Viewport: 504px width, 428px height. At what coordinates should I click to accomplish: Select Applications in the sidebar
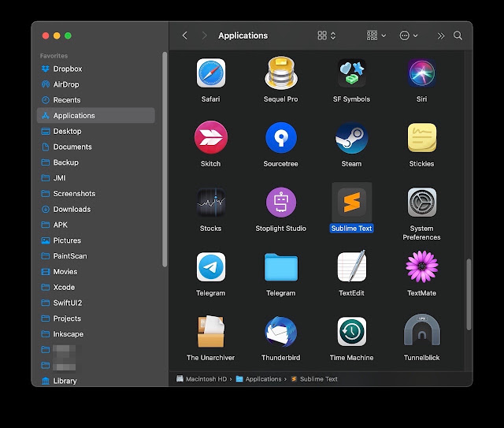(x=96, y=116)
